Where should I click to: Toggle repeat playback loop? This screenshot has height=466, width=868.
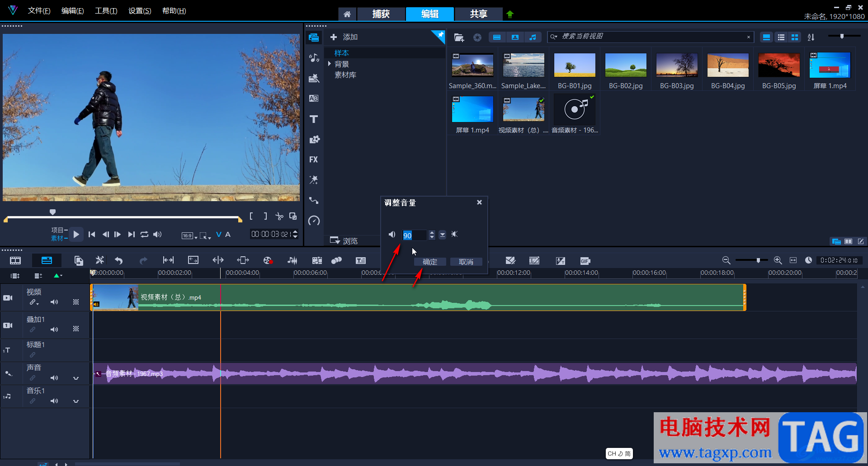coord(144,234)
